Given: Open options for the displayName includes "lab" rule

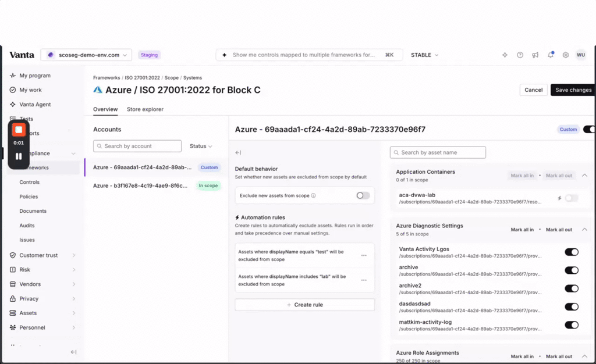Looking at the screenshot, I should coord(364,280).
